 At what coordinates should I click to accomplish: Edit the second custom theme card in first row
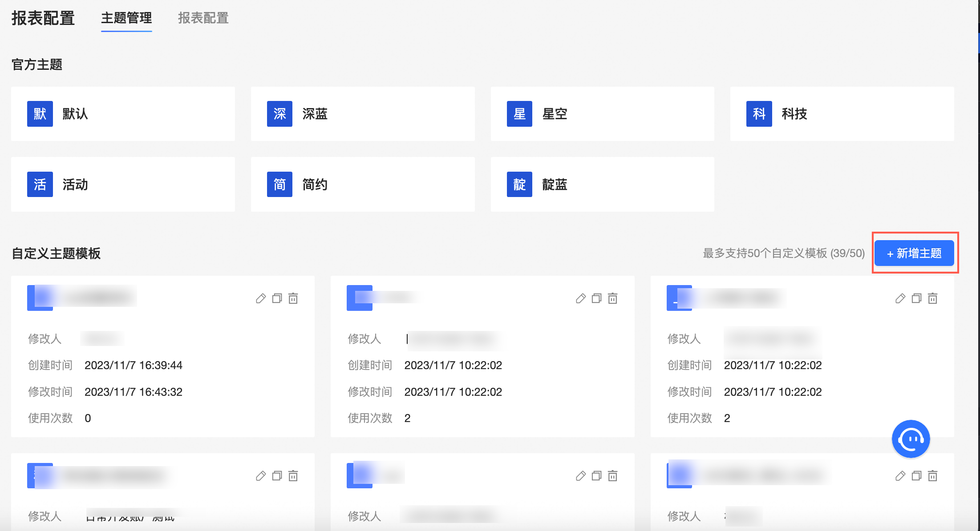pyautogui.click(x=580, y=298)
